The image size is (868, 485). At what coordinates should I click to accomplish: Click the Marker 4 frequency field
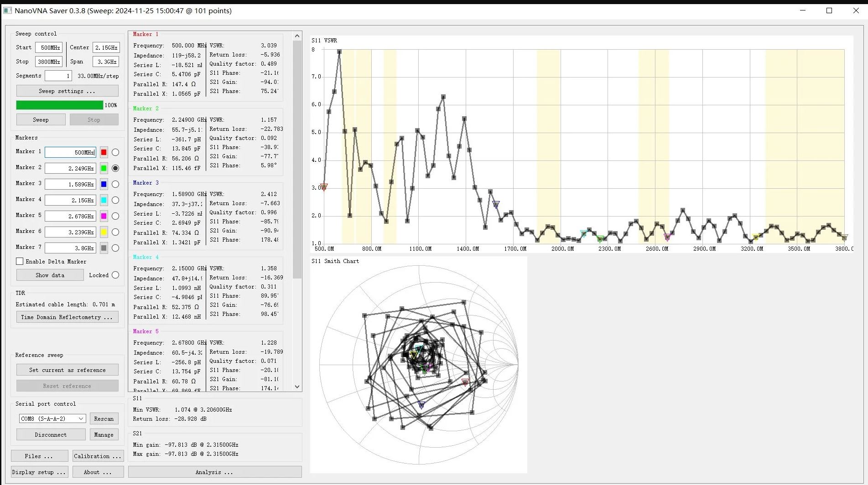pos(71,200)
